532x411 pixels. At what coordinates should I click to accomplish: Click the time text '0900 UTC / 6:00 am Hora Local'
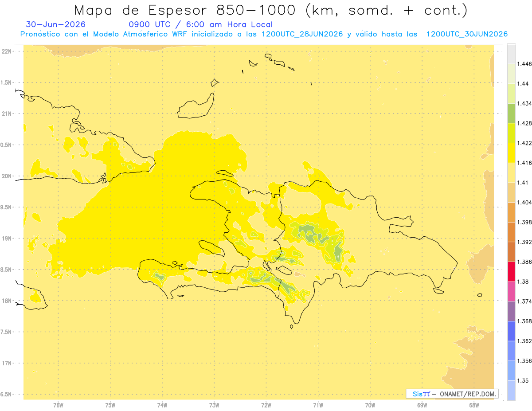200,25
